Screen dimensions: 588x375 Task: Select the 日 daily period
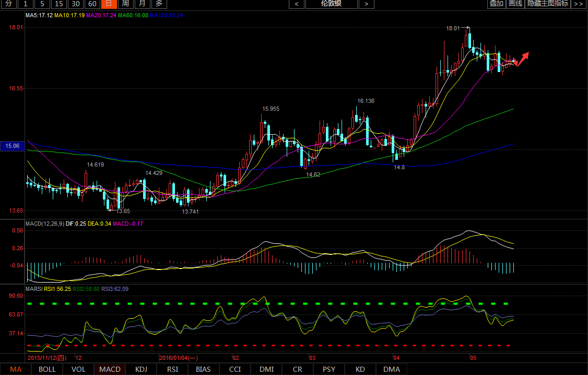pyautogui.click(x=109, y=4)
